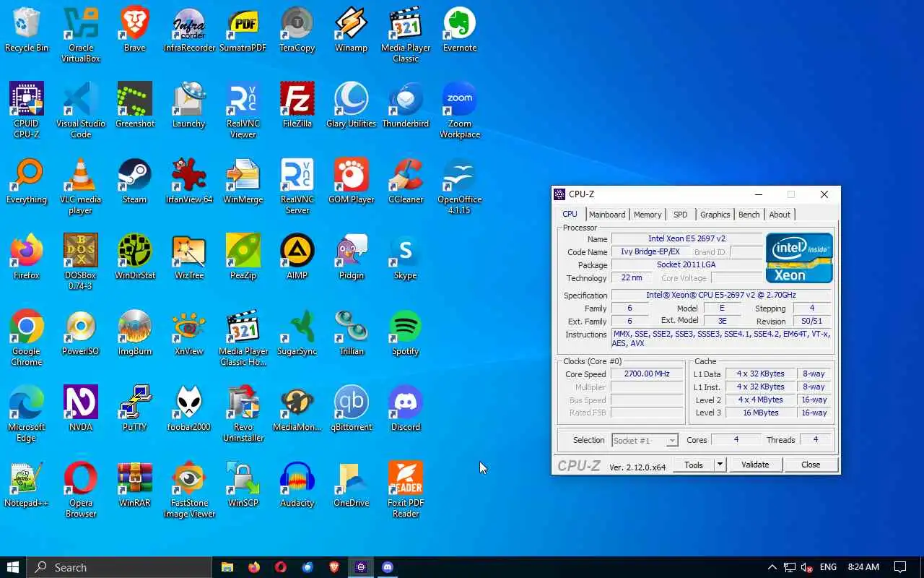
Task: Select the CCleaner desktop icon
Action: click(x=406, y=181)
